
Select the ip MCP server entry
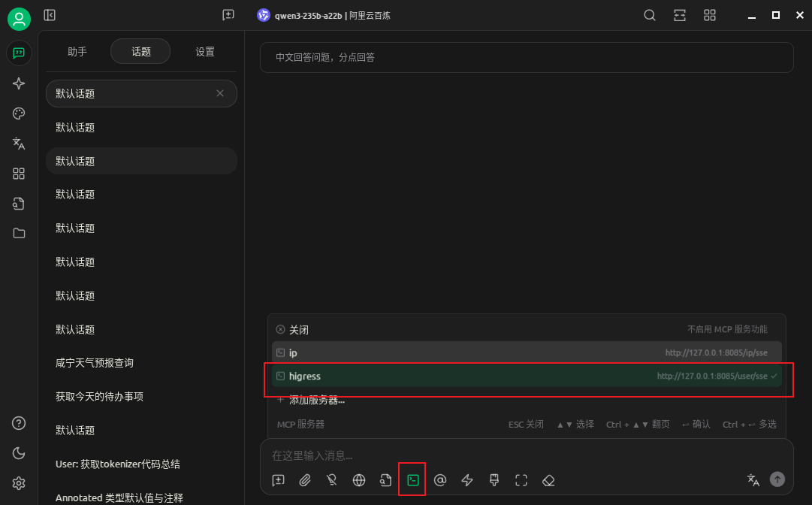click(526, 352)
